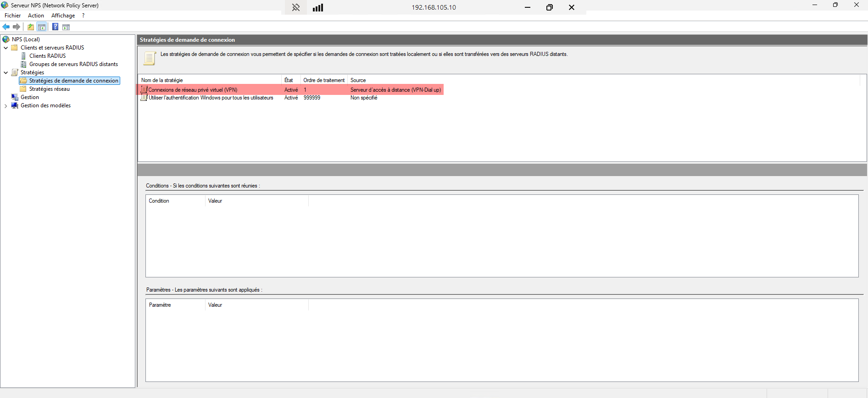Select Utiliser l'authentification Windows policy row
This screenshot has width=868, height=398.
211,98
